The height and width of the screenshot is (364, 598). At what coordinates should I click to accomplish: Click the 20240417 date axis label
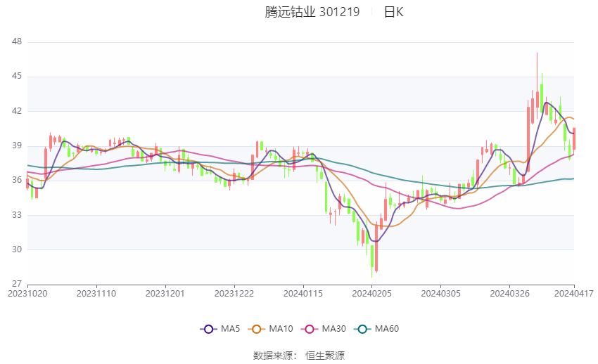point(574,294)
